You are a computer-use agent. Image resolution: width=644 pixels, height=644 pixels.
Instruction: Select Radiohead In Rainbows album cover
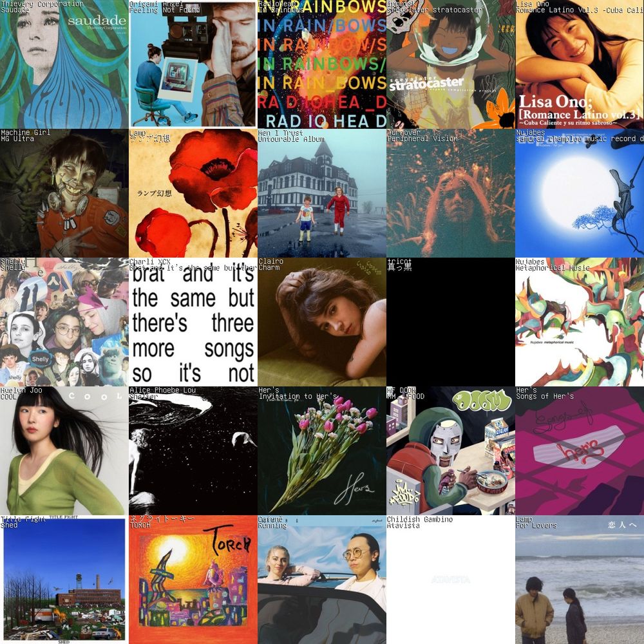(321, 64)
